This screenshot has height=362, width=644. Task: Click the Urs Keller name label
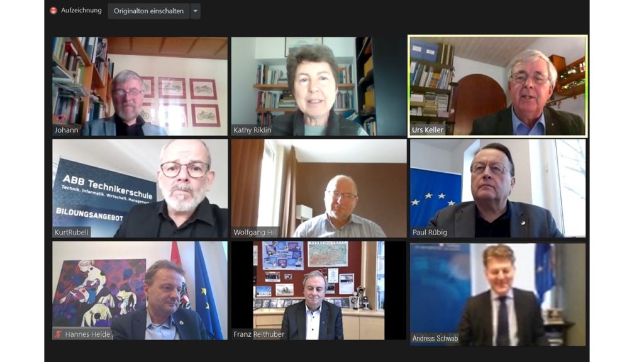click(428, 129)
